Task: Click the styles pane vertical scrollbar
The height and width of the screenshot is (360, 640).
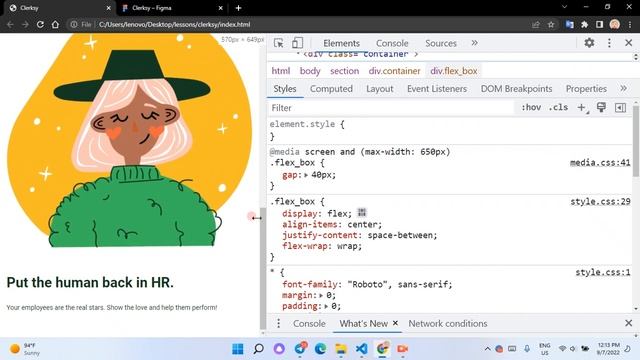Action: [x=636, y=141]
